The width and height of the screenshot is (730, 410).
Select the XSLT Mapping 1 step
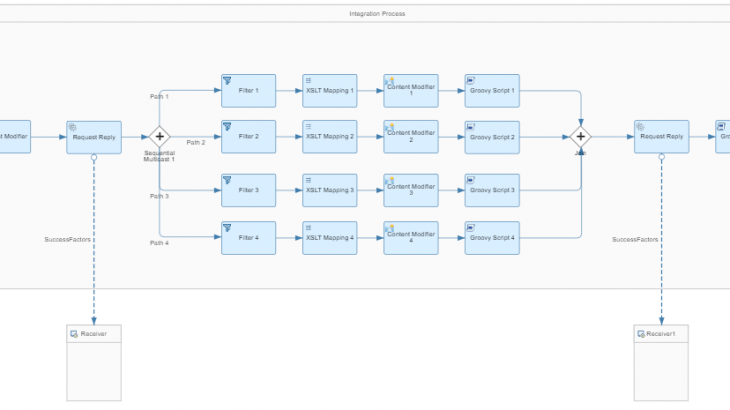click(330, 91)
